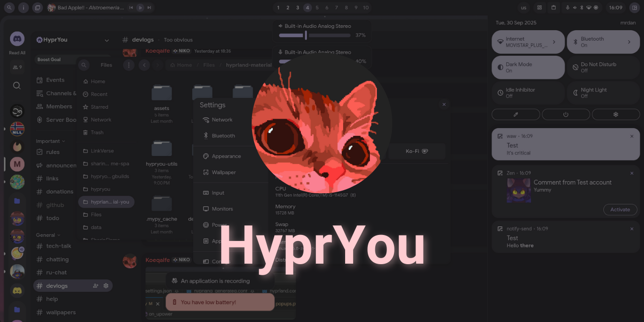Turn on Night Light
Viewport: 644px width, 322px height.
pyautogui.click(x=603, y=93)
